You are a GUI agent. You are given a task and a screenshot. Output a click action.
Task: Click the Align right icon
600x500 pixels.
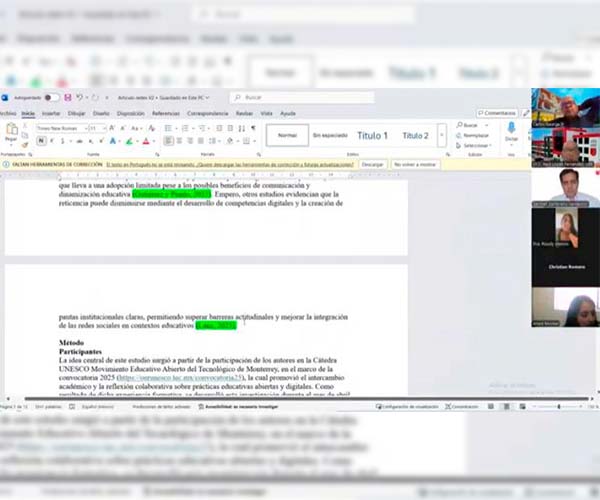point(190,141)
